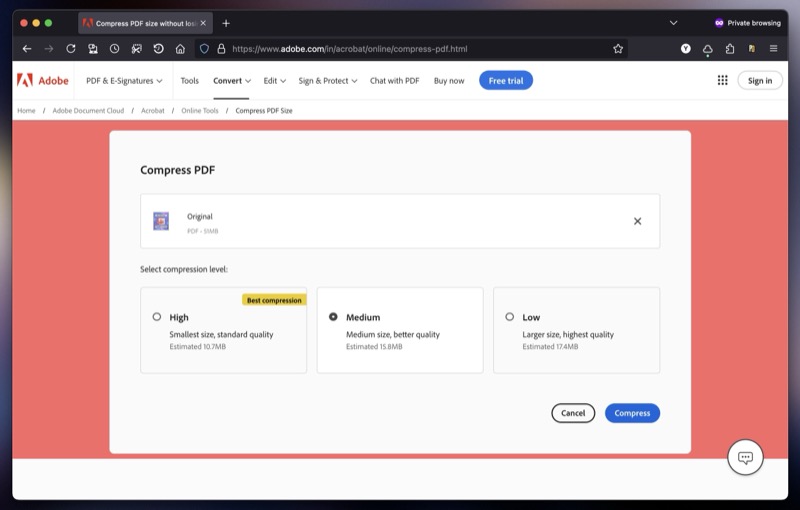This screenshot has width=800, height=510.
Task: Start the Free trial button
Action: 506,81
